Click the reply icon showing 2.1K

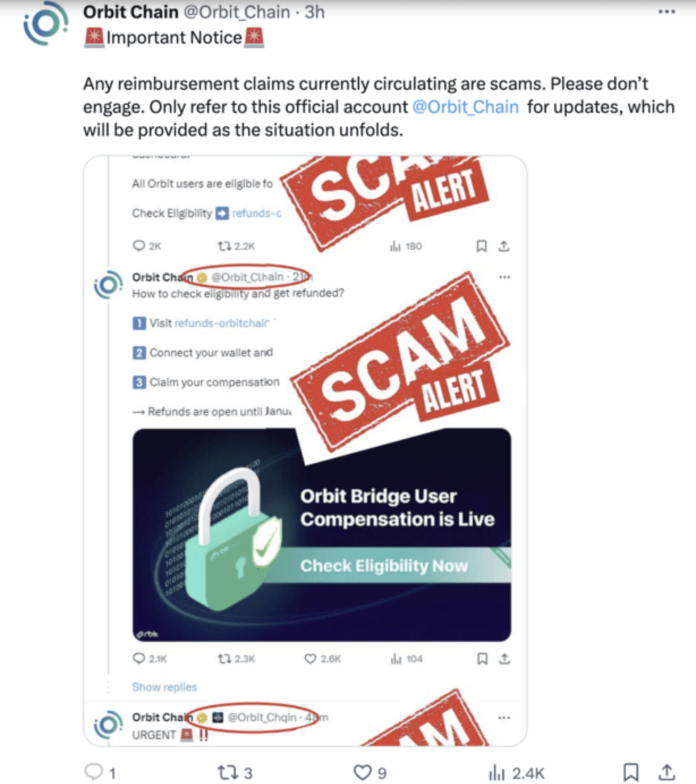click(x=139, y=659)
